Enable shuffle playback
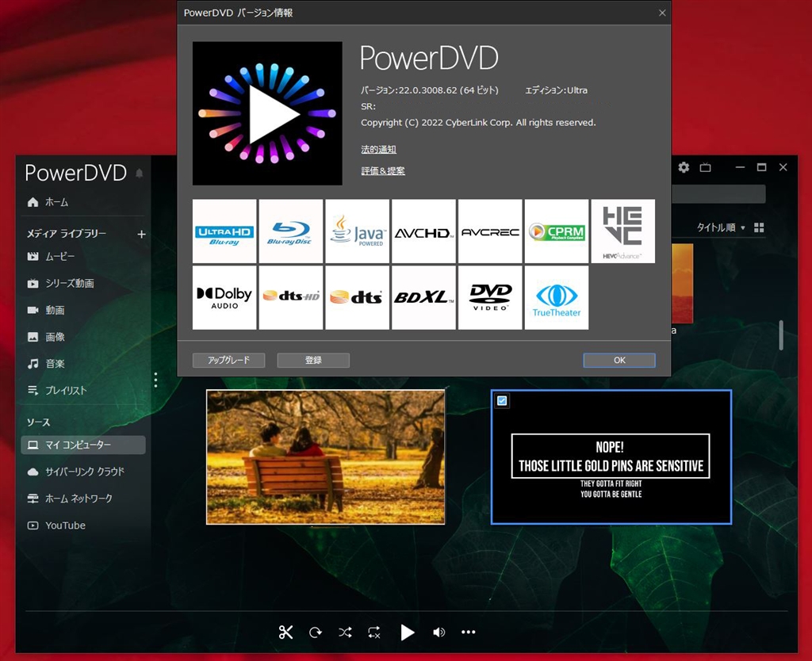The image size is (812, 661). coord(345,632)
